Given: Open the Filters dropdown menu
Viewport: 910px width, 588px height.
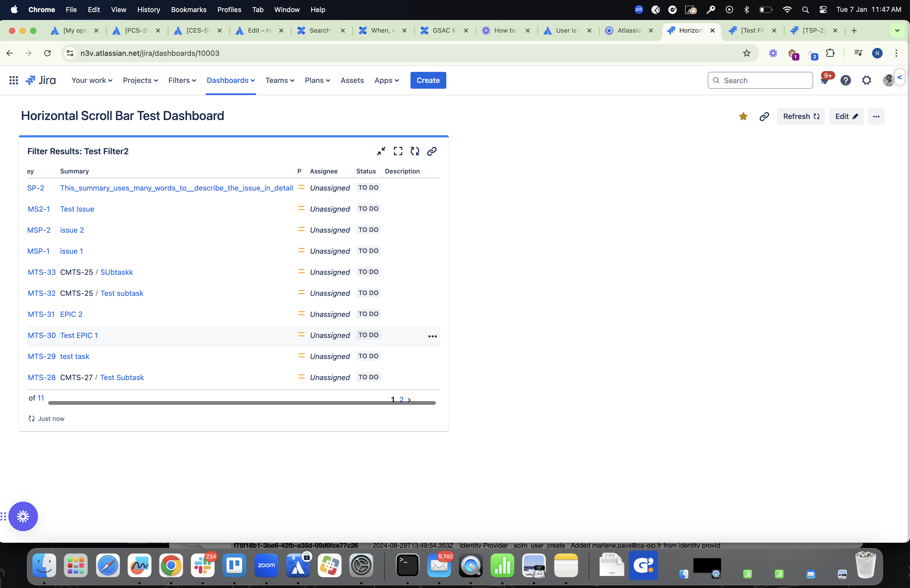Looking at the screenshot, I should pyautogui.click(x=182, y=80).
